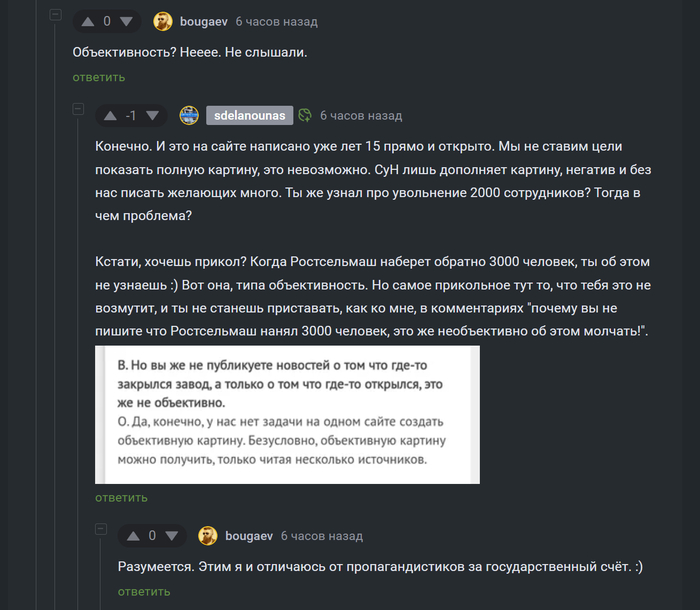
Task: Reply to the sdelanounas comment
Action: click(121, 497)
